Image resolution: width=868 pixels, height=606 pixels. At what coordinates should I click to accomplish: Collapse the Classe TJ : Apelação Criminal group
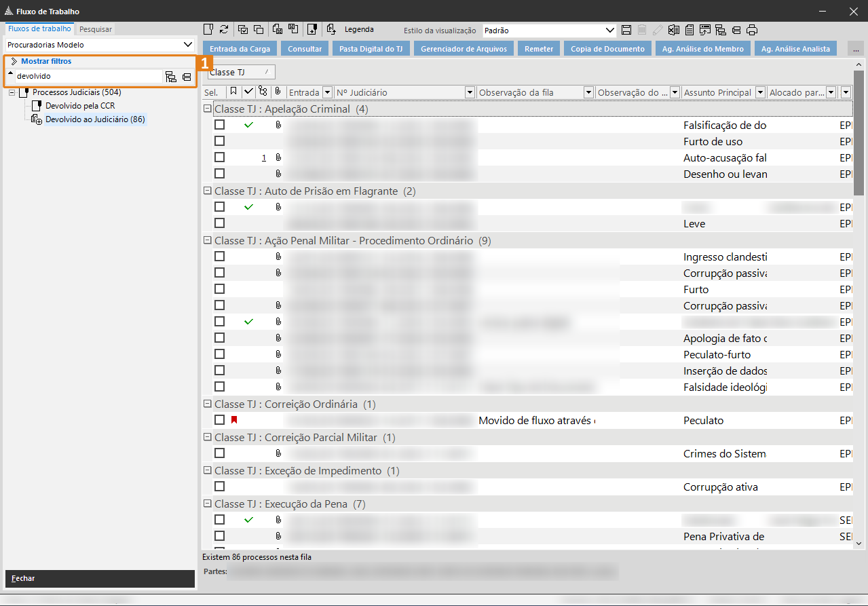point(208,109)
